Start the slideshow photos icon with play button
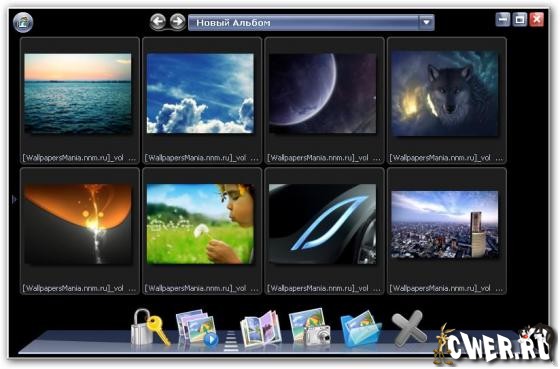The height and width of the screenshot is (369, 560). pos(197,329)
